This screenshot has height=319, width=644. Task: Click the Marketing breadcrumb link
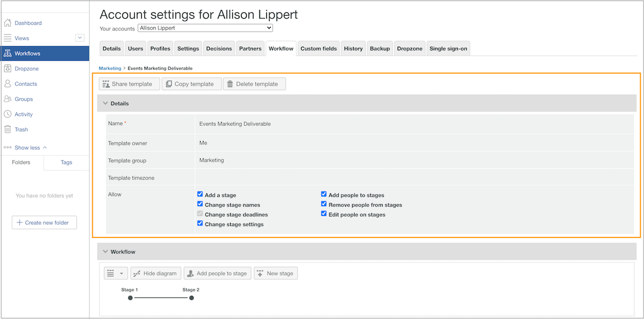(109, 68)
